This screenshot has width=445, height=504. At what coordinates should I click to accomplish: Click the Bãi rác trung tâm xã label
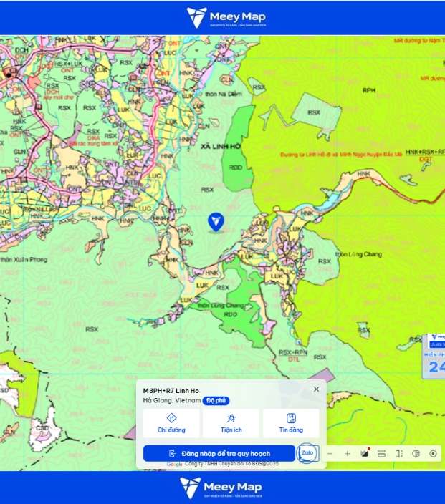coord(94,144)
